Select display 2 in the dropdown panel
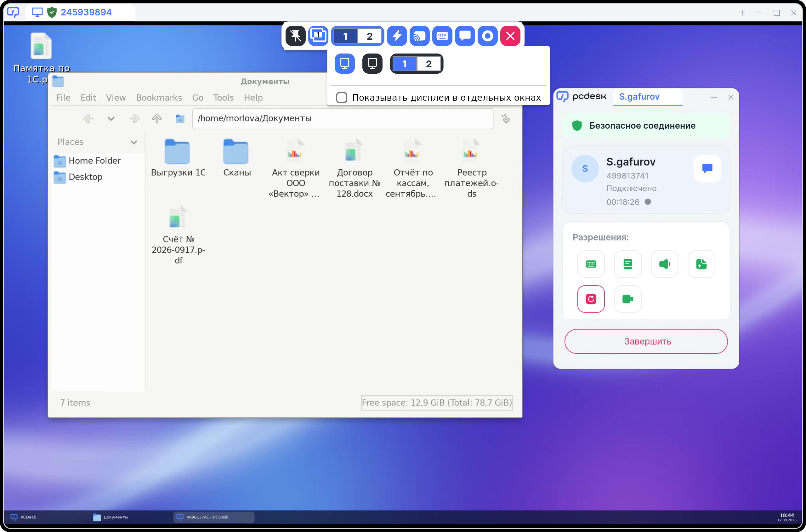Image resolution: width=806 pixels, height=532 pixels. 429,64
